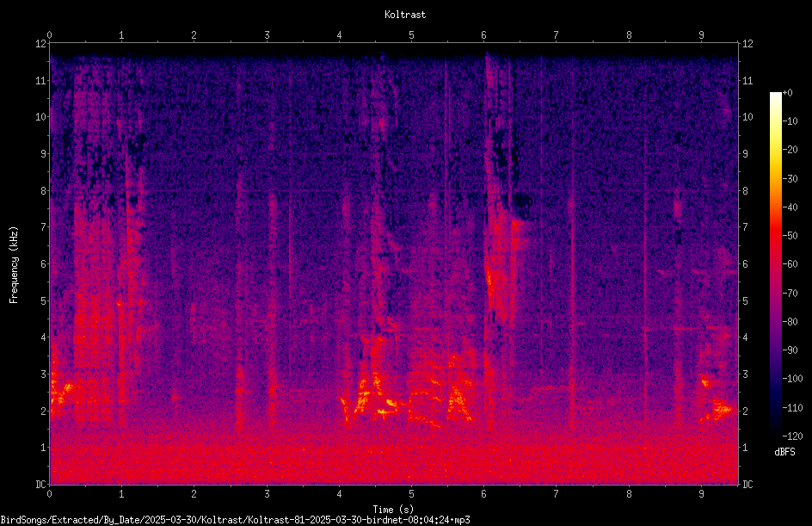
Task: Click the bottom time axis '5' label
Action: (412, 494)
